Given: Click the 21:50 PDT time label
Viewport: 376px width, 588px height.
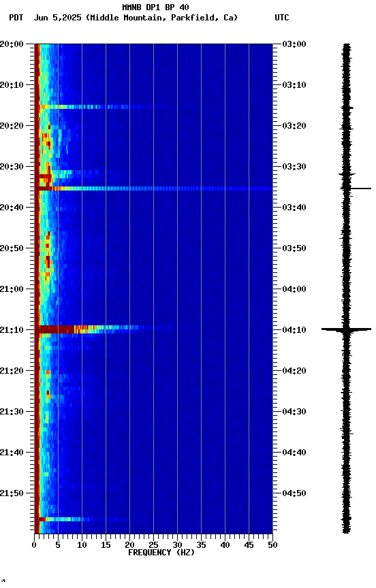Looking at the screenshot, I should [x=12, y=493].
